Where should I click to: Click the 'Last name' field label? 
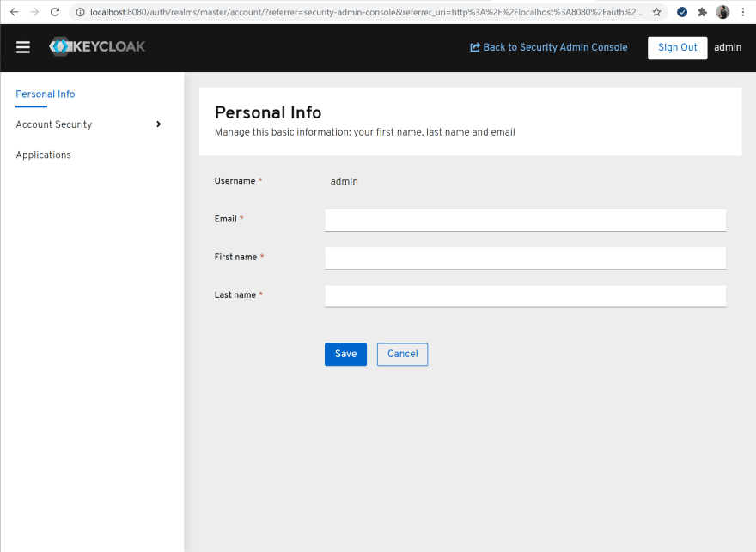click(235, 294)
